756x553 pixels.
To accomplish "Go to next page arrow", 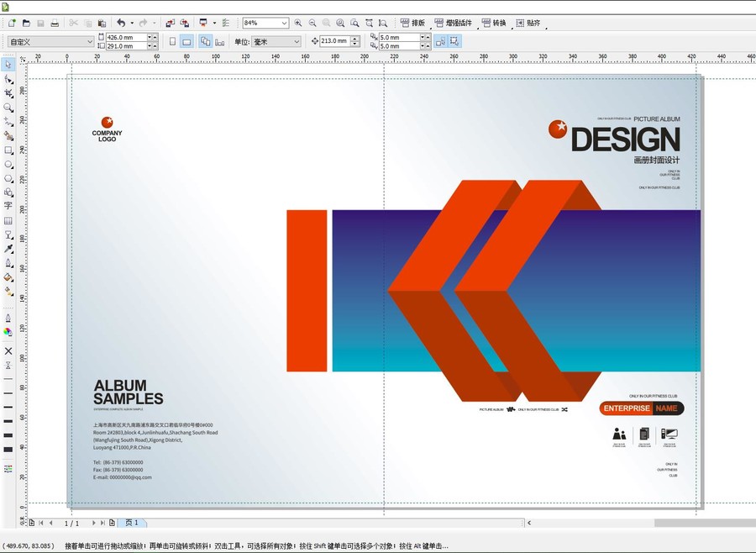I will tap(93, 523).
